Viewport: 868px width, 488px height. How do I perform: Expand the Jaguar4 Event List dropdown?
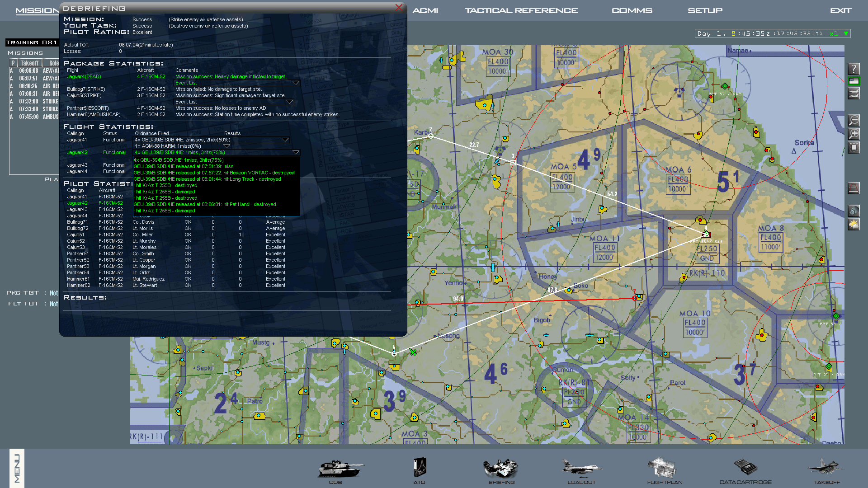[296, 83]
